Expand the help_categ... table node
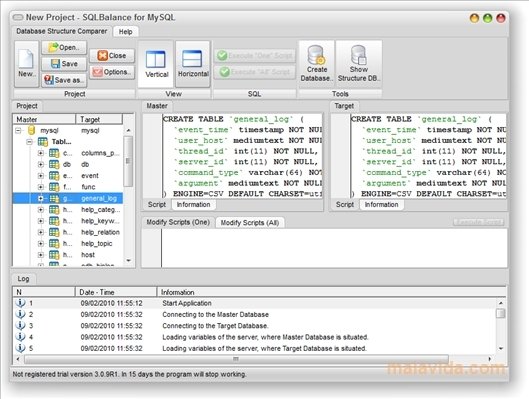The width and height of the screenshot is (529, 399). tap(40, 210)
